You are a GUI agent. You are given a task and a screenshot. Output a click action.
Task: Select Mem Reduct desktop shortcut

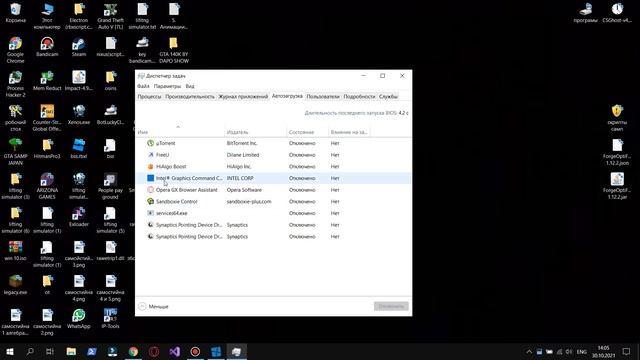click(47, 81)
